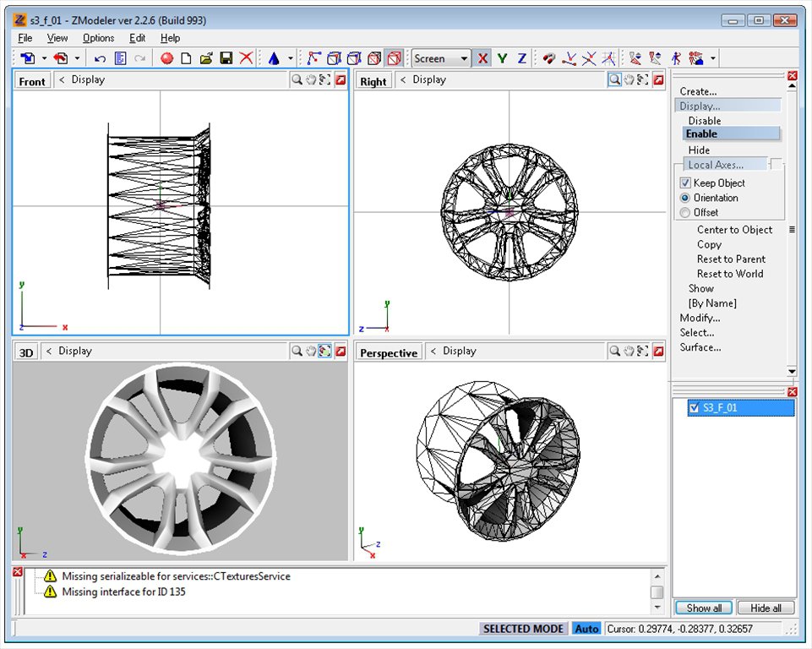This screenshot has height=649, width=812.
Task: Click the red ball reset icon
Action: (x=166, y=58)
